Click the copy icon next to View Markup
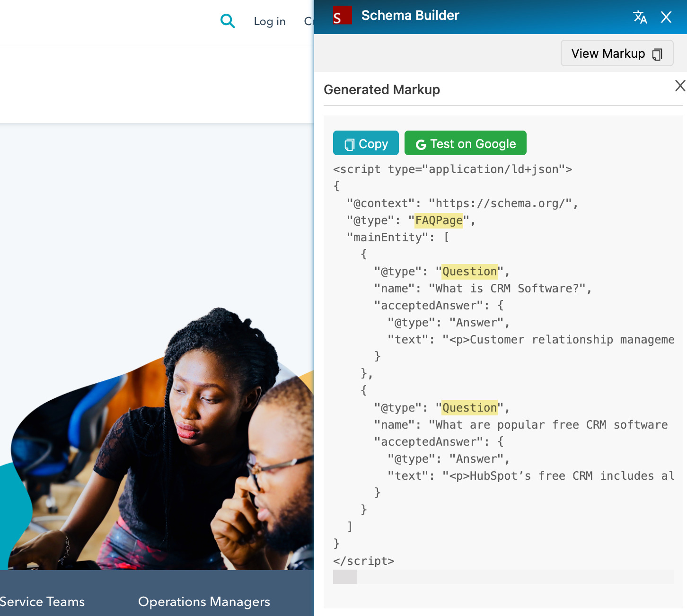Viewport: 687px width, 616px height. tap(656, 54)
